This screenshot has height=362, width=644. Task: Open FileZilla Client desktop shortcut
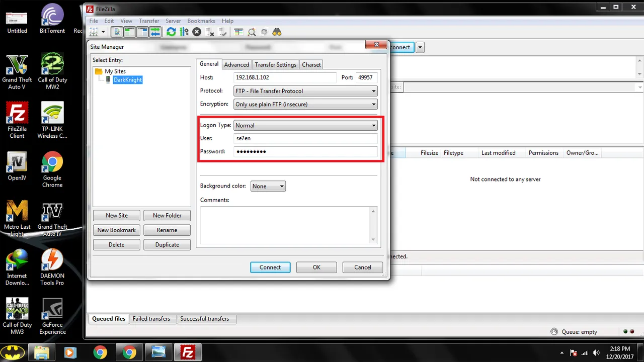pos(17,121)
